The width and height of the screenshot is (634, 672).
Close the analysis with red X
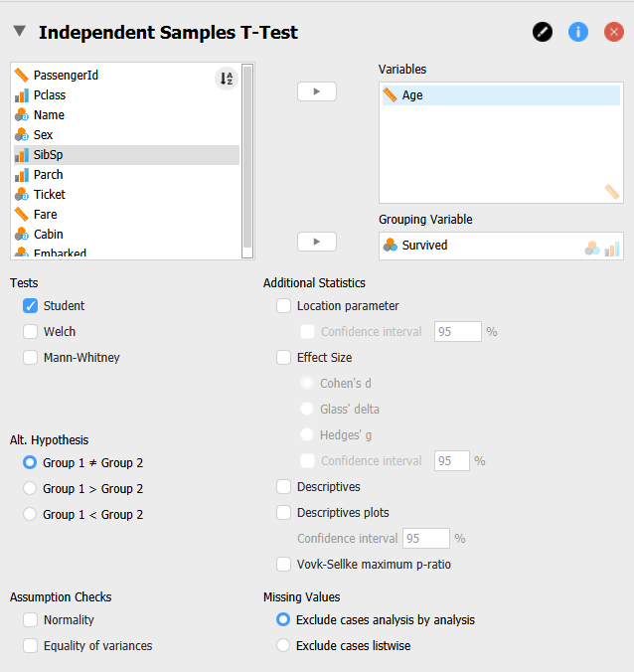pyautogui.click(x=614, y=32)
